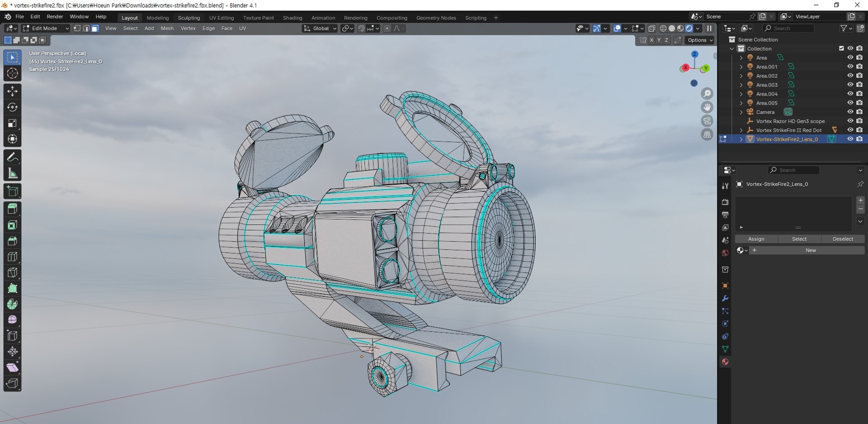Viewport: 868px width, 424px height.
Task: Click the outliner search field
Action: (x=788, y=29)
